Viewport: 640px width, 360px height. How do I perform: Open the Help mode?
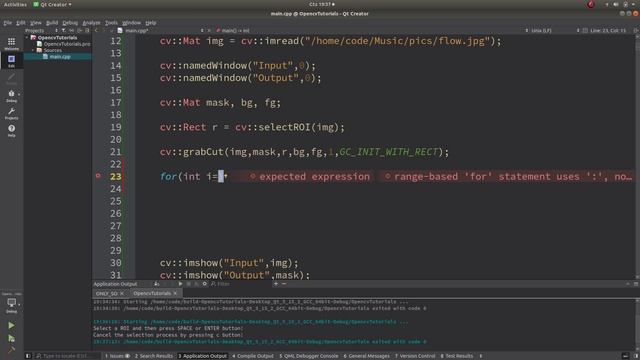pos(11,130)
